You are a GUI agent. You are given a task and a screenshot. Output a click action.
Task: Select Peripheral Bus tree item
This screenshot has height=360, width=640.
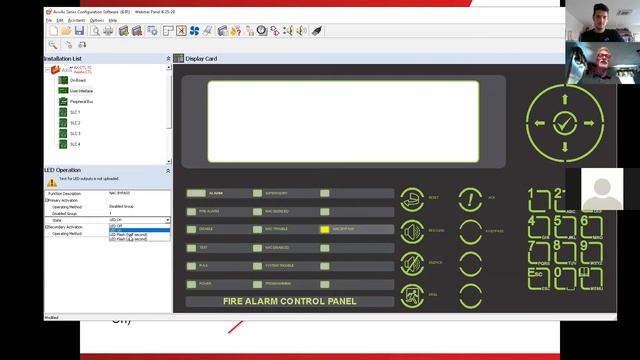pyautogui.click(x=81, y=102)
